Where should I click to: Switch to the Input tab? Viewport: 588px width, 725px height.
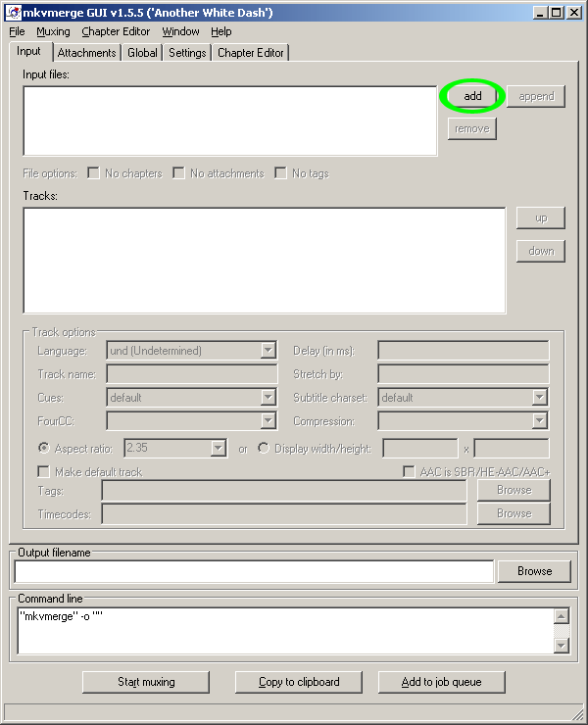coord(28,51)
